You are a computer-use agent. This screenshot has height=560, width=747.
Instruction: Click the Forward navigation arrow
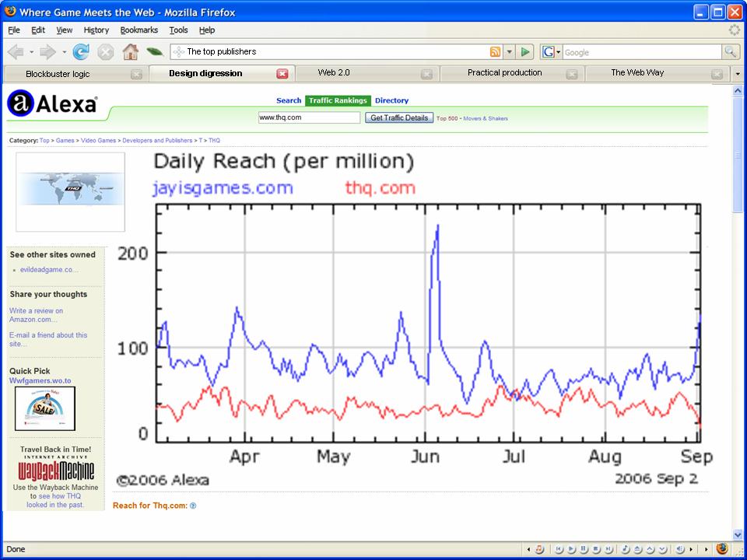tap(47, 51)
